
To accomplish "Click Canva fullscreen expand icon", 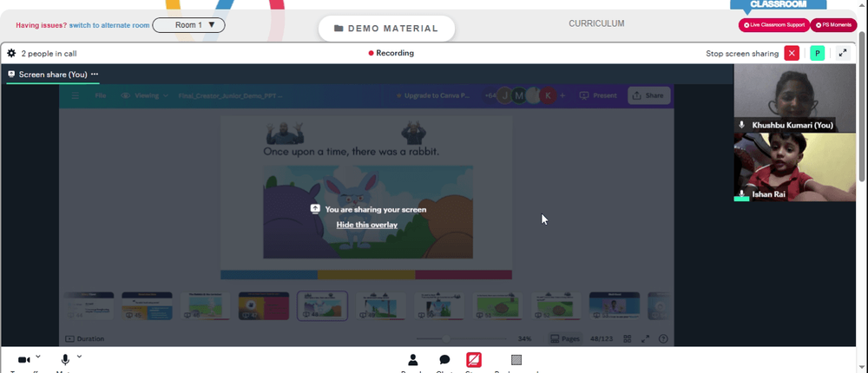I will click(645, 338).
